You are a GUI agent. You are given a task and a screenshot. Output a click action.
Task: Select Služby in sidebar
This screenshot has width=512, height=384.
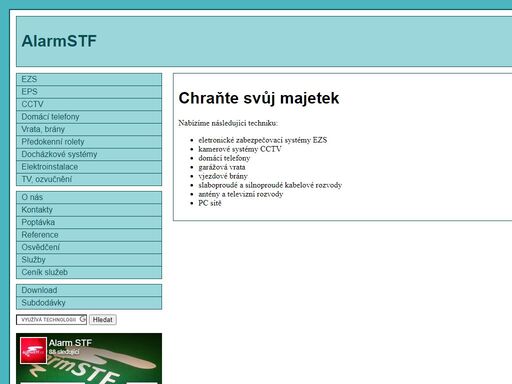89,260
